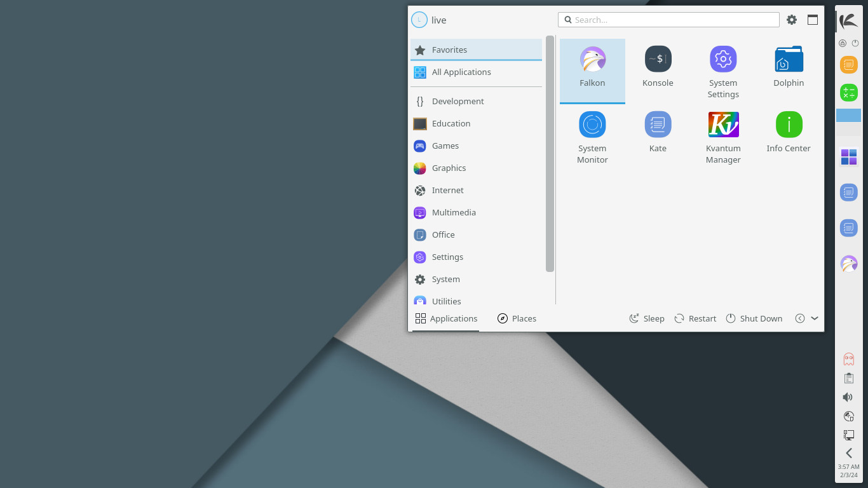Open System Monitor application
This screenshot has width=868, height=488.
point(592,137)
